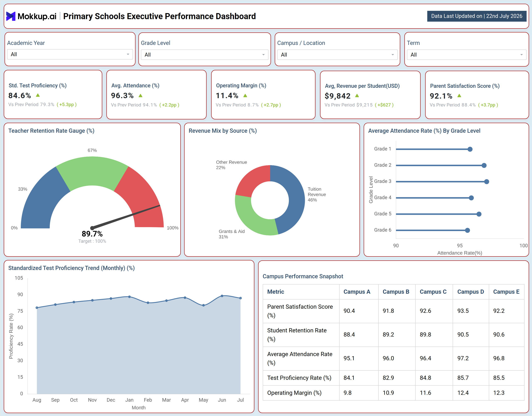This screenshot has height=416, width=532.
Task: Click the Student Retention Rate row label
Action: click(297, 334)
